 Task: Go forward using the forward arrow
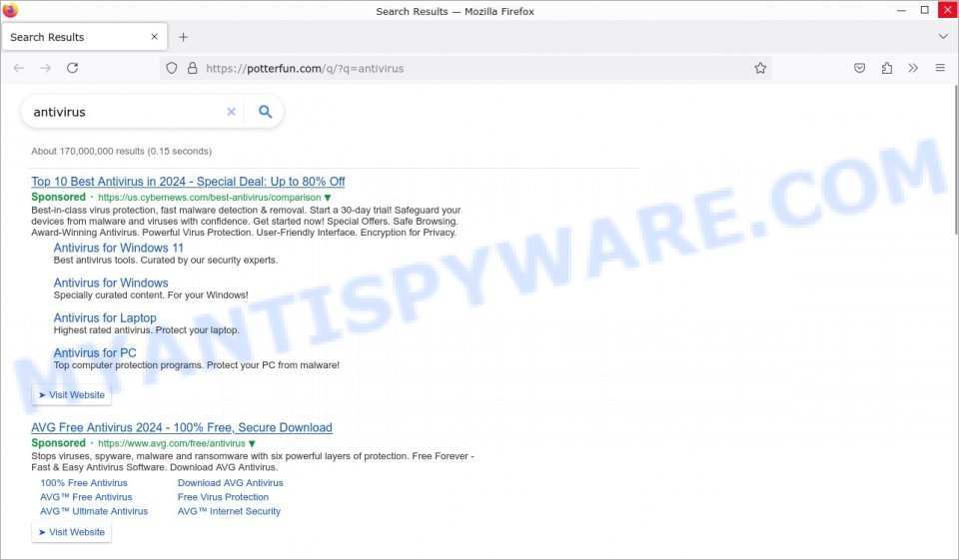[45, 68]
